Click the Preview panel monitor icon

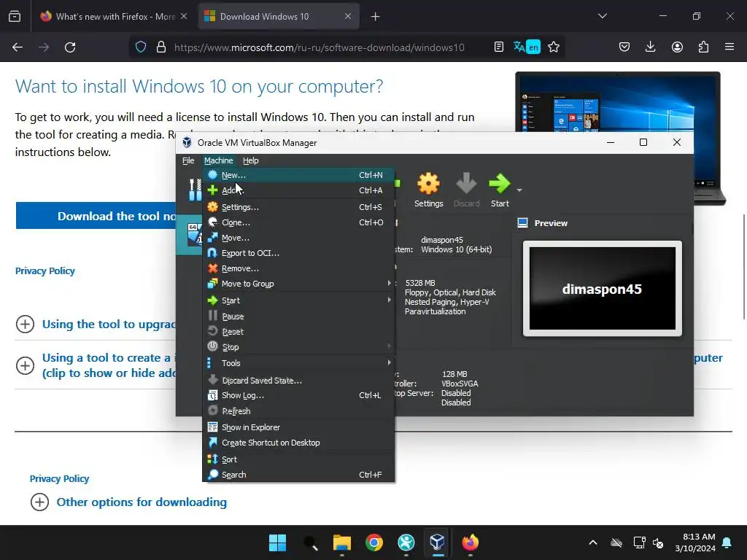tap(522, 223)
